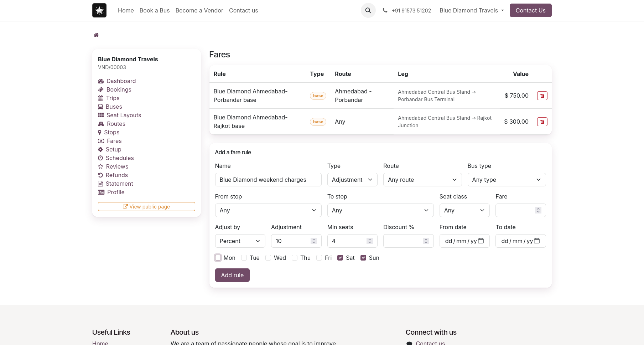Tick the Thu weekday checkbox
This screenshot has height=345, width=644.
point(295,258)
